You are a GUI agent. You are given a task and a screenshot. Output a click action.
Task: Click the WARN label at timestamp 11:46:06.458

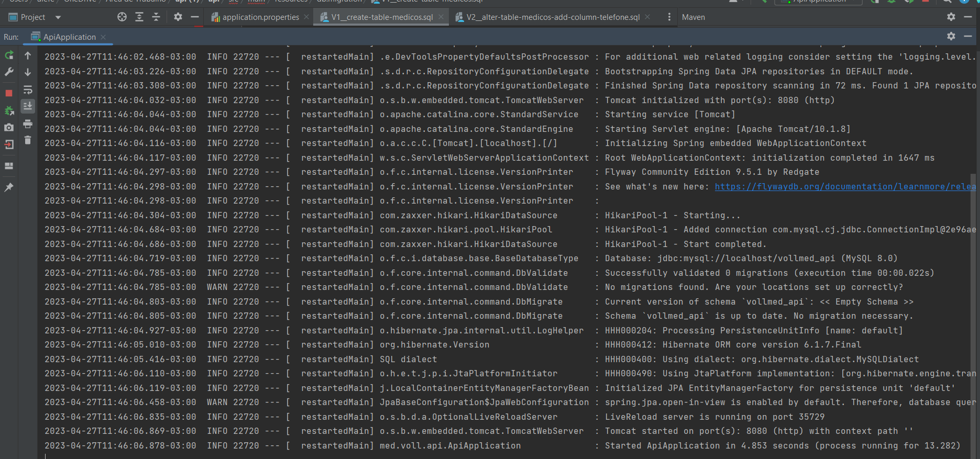[217, 402]
